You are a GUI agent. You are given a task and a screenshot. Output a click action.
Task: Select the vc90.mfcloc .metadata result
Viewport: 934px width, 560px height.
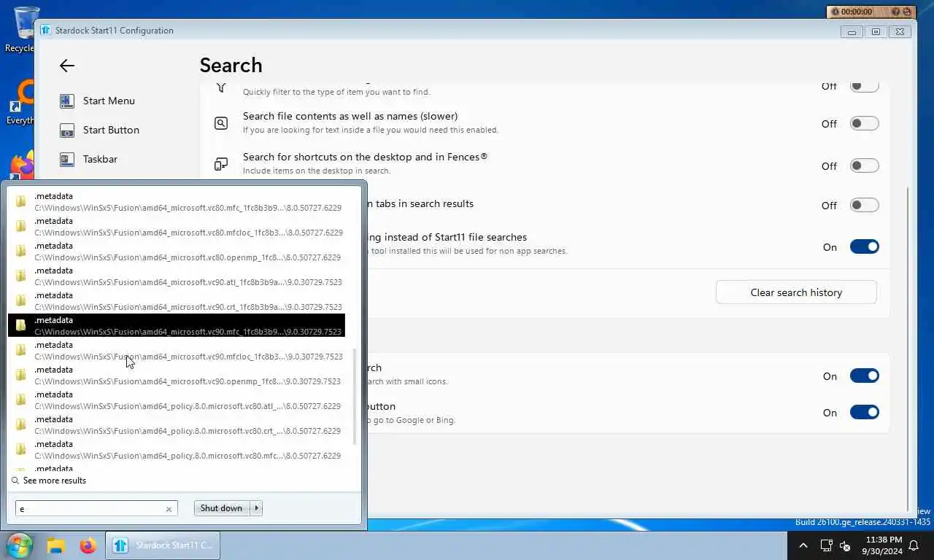coord(176,351)
